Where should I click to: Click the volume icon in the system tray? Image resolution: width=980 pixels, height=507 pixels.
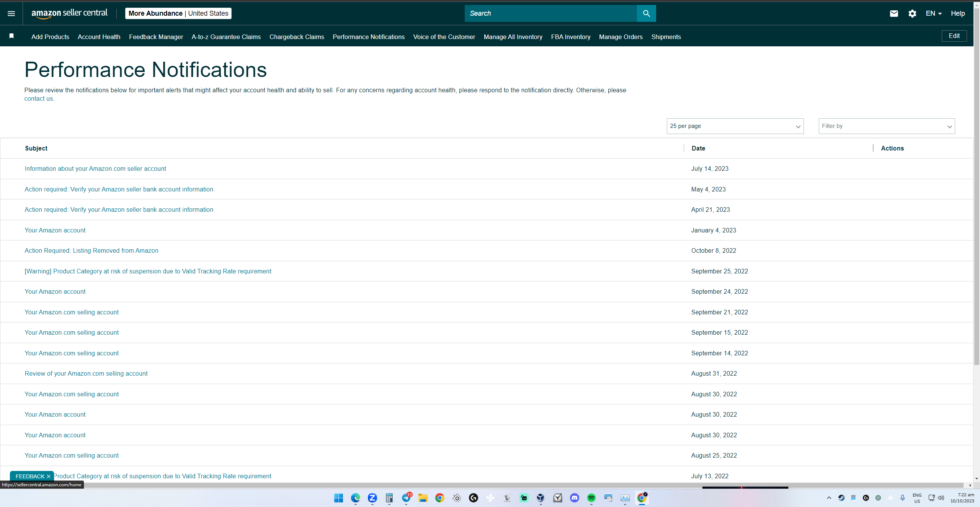coord(941,498)
